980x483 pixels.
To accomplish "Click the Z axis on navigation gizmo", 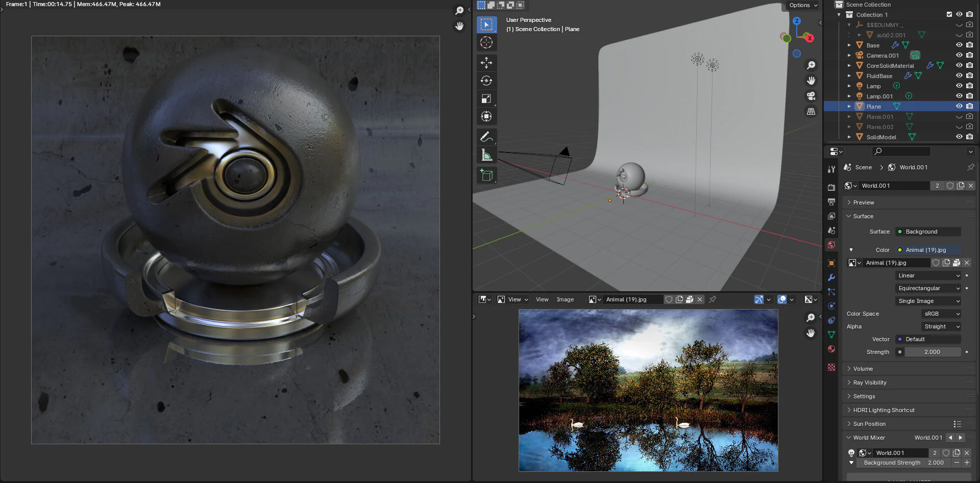I will [x=797, y=21].
